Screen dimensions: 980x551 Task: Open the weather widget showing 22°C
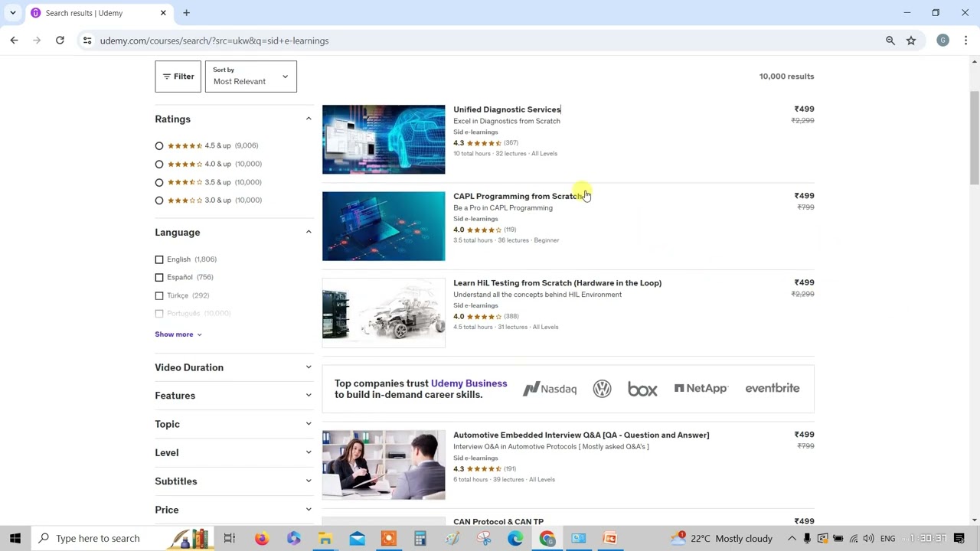coord(720,538)
